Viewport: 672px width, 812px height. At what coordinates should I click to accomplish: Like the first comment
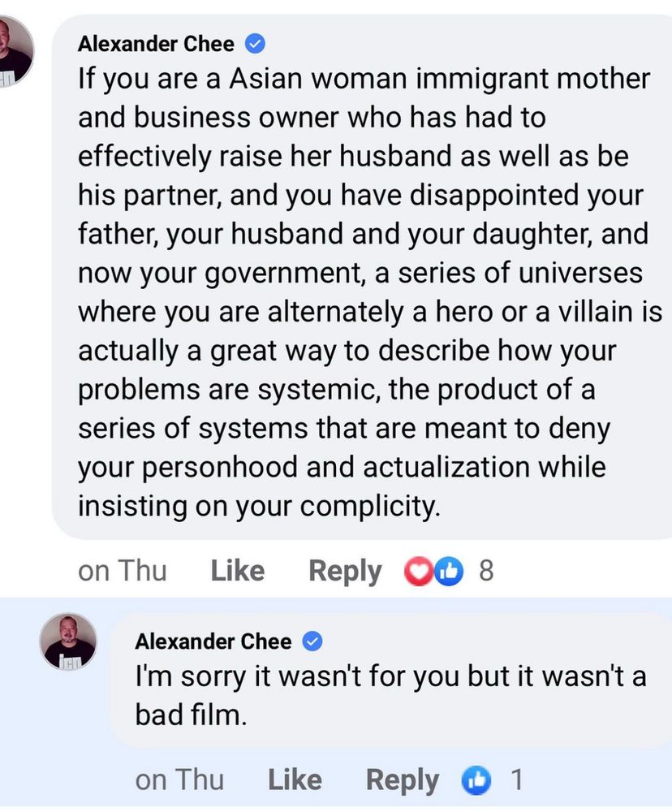pyautogui.click(x=236, y=571)
